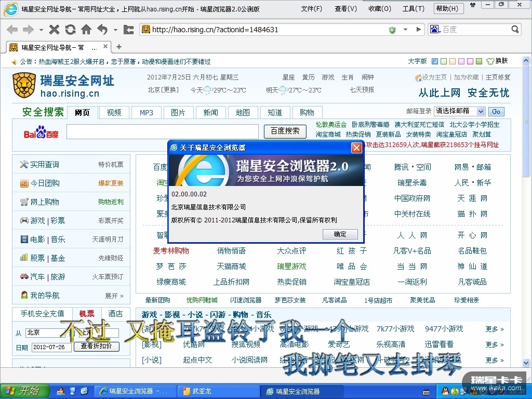
Task: Click the 确定 button in about dialog
Action: 340,234
